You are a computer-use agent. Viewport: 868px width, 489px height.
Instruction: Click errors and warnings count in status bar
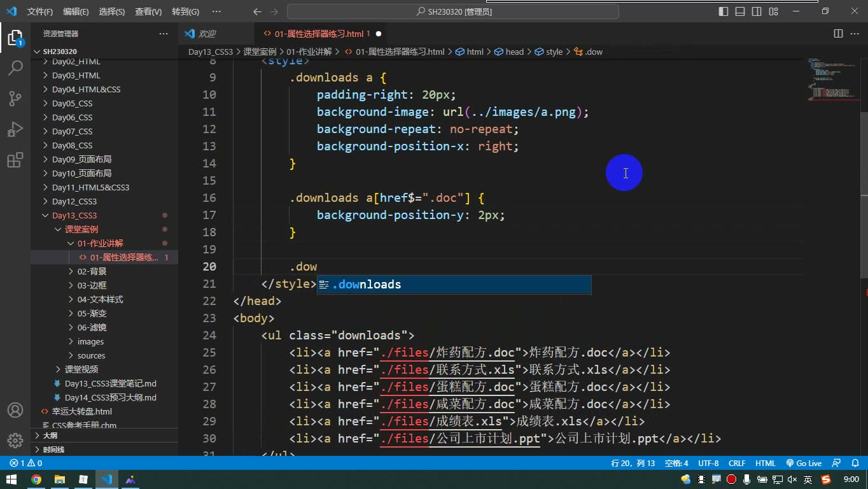[26, 464]
